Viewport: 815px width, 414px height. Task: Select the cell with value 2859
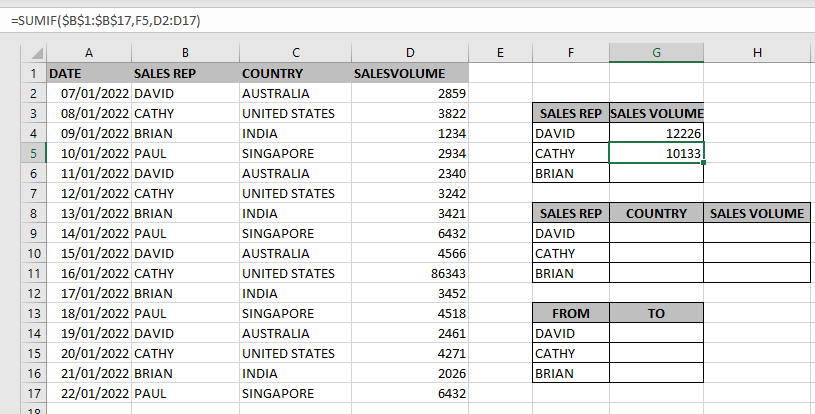coord(410,94)
